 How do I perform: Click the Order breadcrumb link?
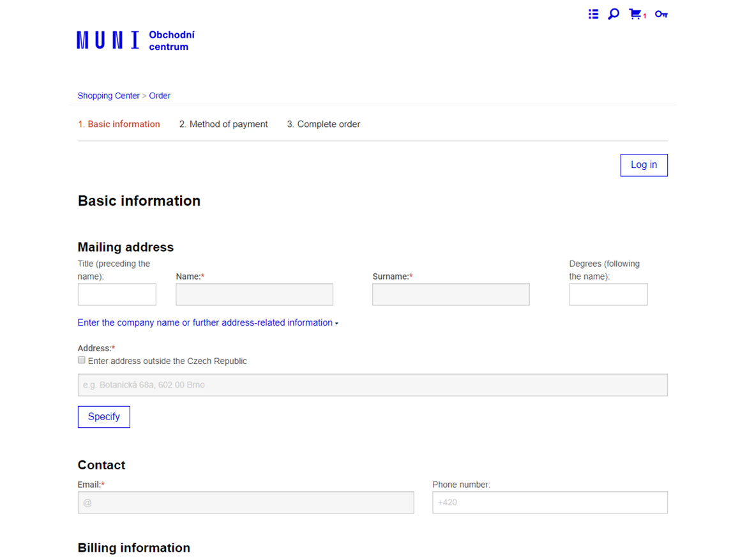(160, 96)
